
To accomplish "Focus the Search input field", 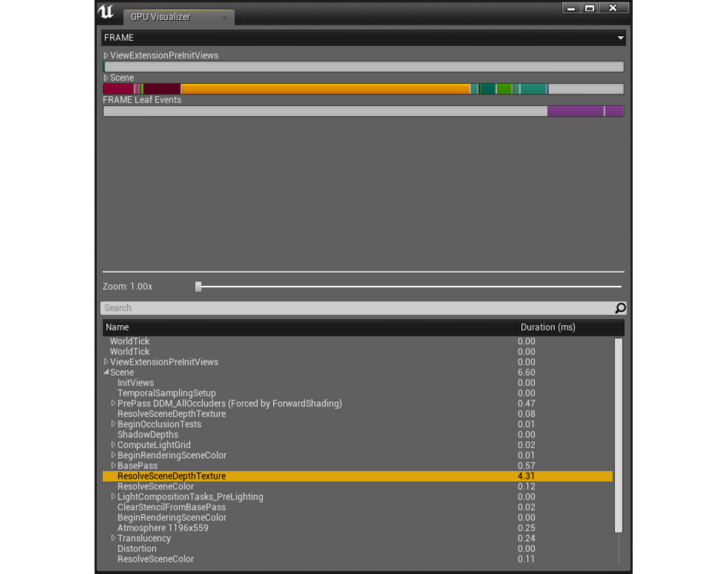I will [354, 308].
